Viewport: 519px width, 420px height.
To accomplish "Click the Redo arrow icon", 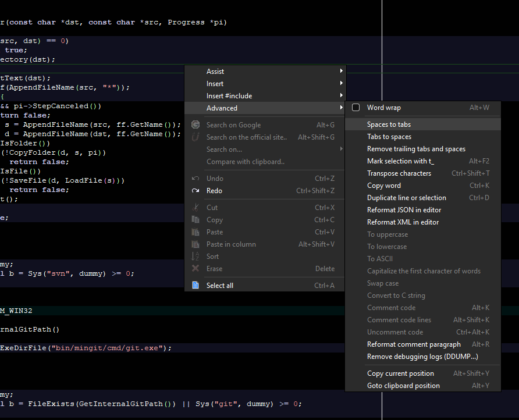I will point(195,191).
